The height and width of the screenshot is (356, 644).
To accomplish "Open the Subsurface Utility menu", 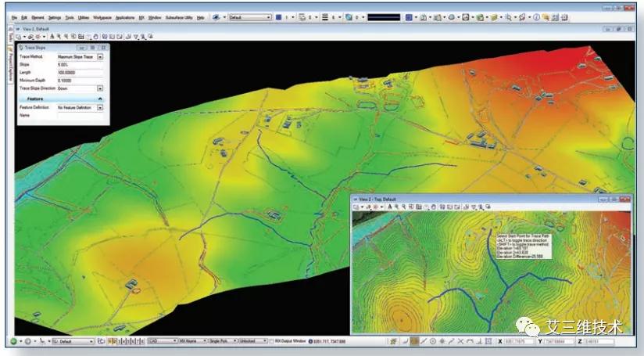I will 179,16.
